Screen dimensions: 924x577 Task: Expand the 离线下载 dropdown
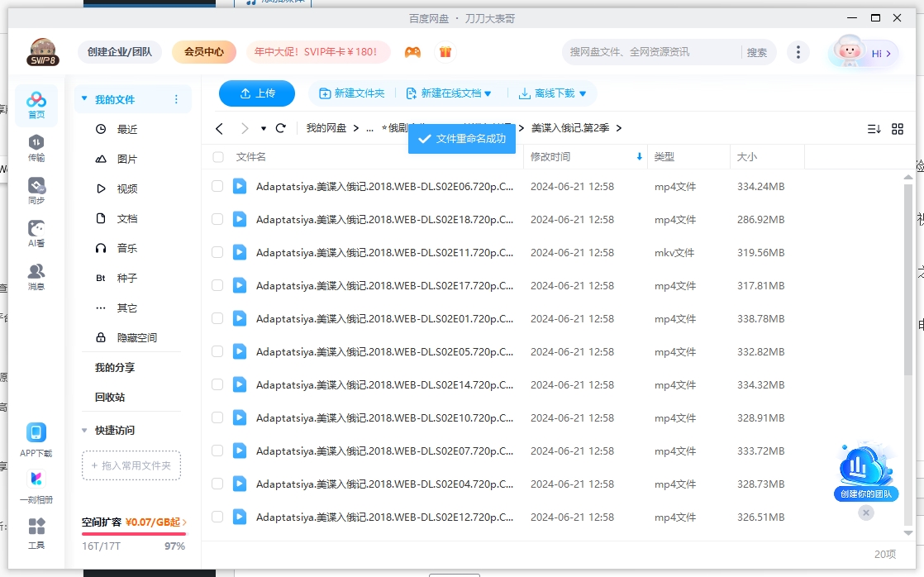[583, 94]
